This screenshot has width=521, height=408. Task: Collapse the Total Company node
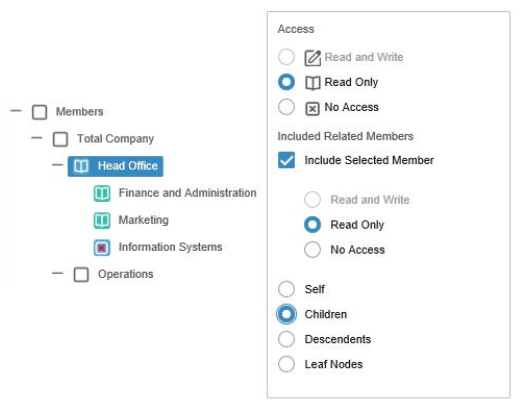pos(37,138)
